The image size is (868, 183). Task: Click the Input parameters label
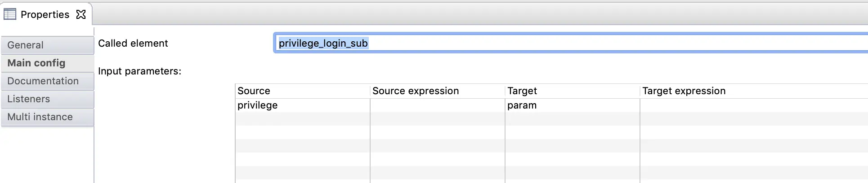[139, 71]
